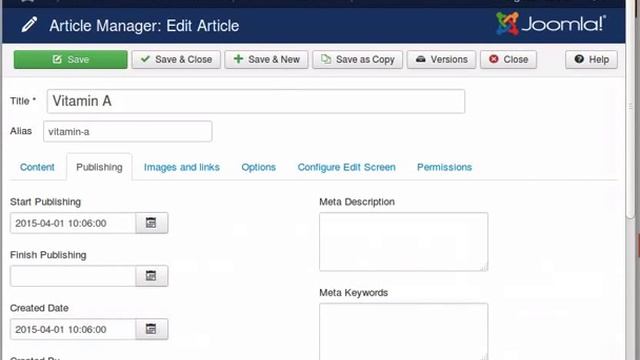Open Start Publishing calendar picker

(x=151, y=223)
